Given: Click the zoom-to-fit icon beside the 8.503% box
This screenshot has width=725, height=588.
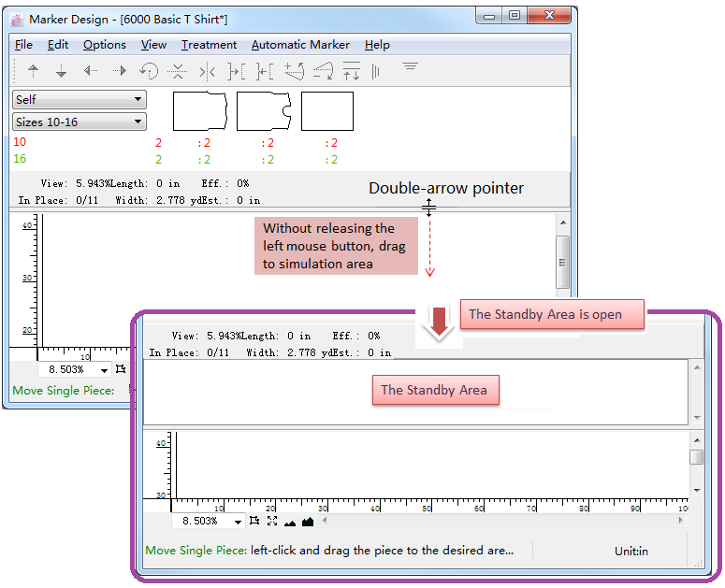Looking at the screenshot, I should (254, 521).
